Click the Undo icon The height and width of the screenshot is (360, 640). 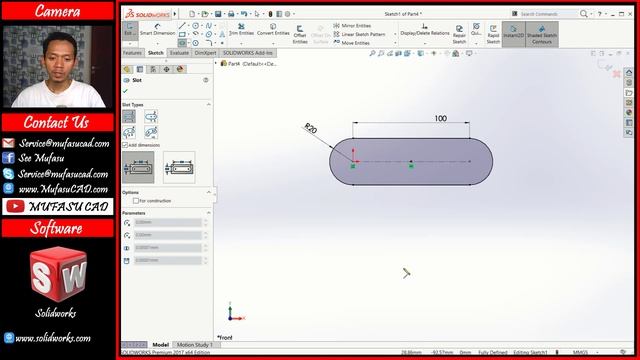coord(244,14)
